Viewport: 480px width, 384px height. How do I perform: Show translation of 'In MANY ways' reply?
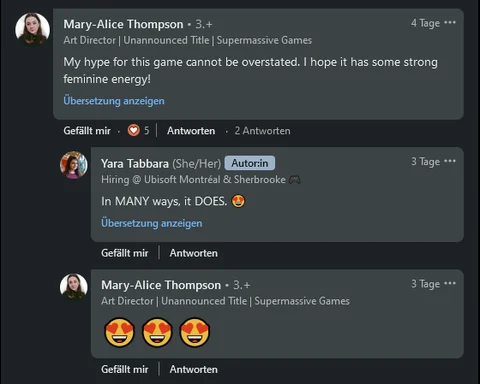152,223
